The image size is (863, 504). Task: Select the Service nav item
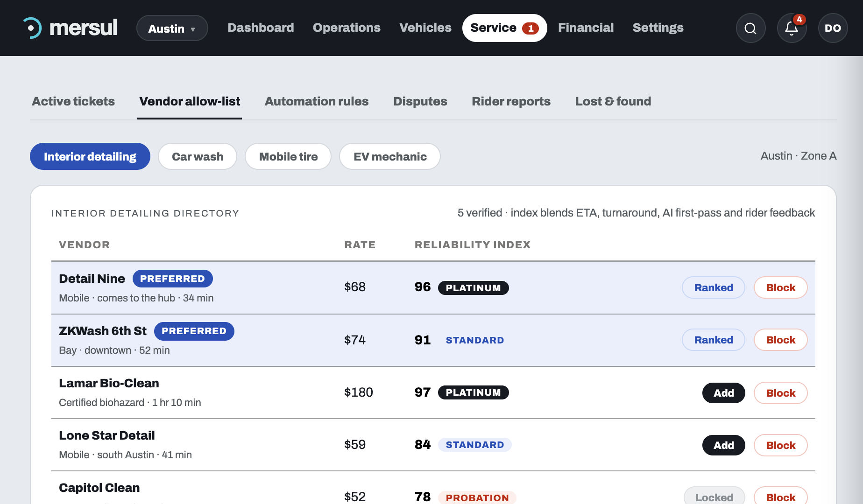[x=504, y=28]
